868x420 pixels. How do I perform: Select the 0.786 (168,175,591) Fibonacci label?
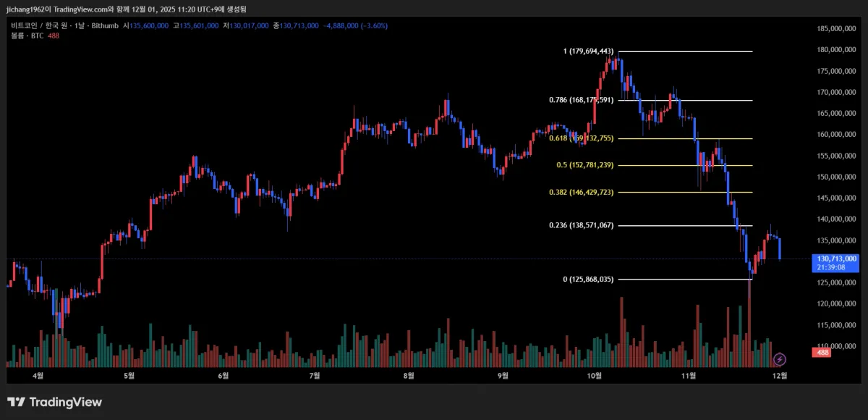point(581,100)
